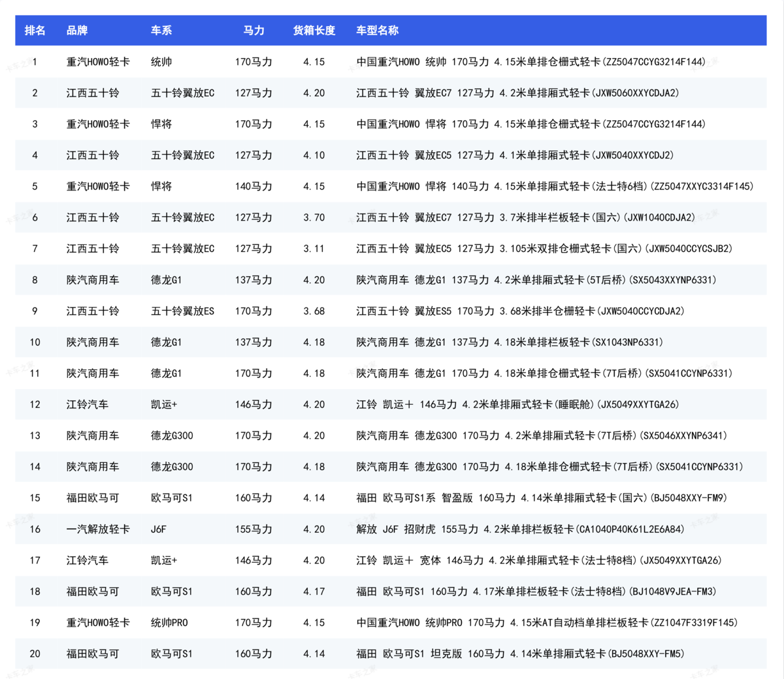784x679 pixels.
Task: Click model name with code BJ1048V9JEA-FM3
Action: pyautogui.click(x=536, y=592)
